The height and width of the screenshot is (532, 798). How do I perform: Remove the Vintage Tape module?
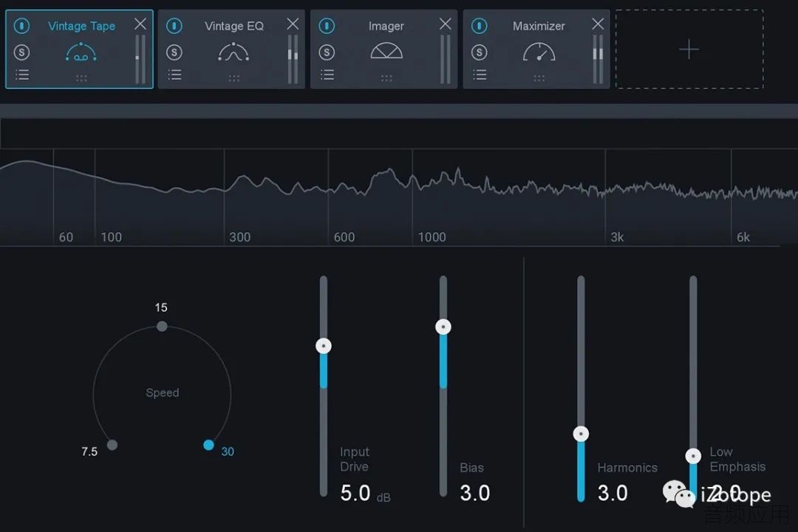pyautogui.click(x=140, y=24)
